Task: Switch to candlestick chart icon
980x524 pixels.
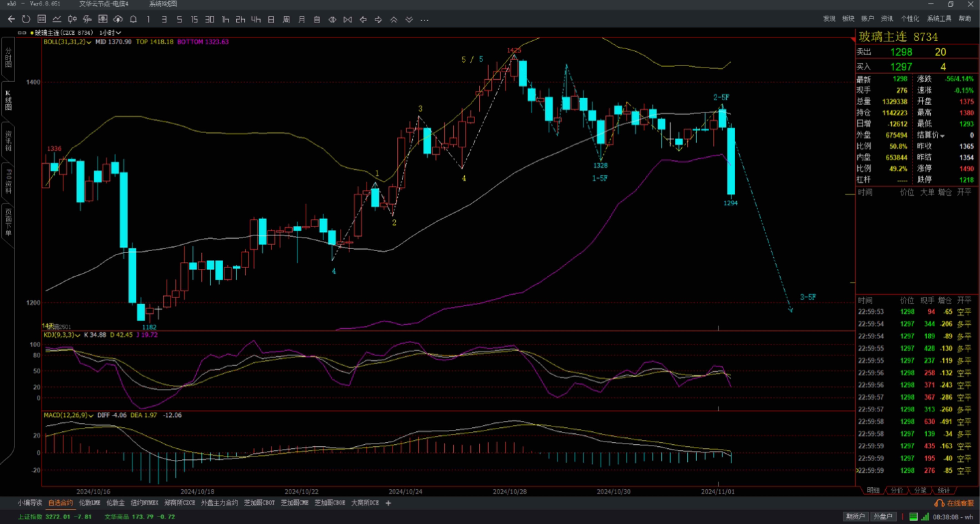Action: [x=72, y=19]
